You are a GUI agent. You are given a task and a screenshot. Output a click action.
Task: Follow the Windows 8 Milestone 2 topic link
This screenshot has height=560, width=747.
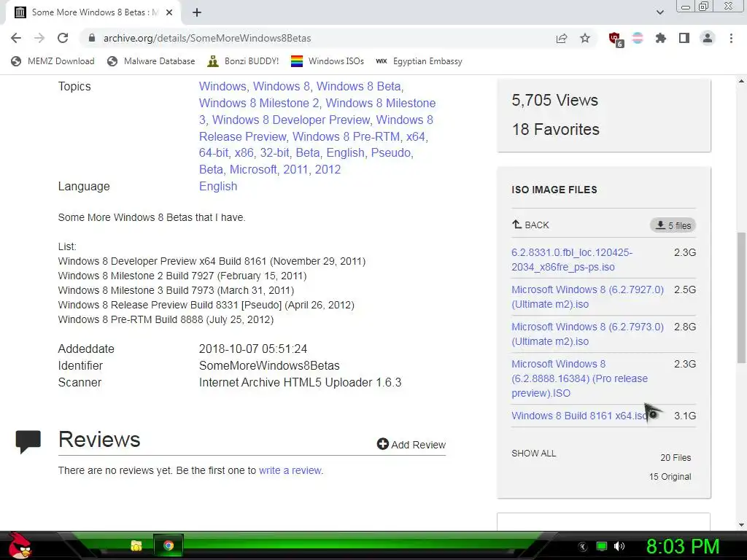point(259,103)
